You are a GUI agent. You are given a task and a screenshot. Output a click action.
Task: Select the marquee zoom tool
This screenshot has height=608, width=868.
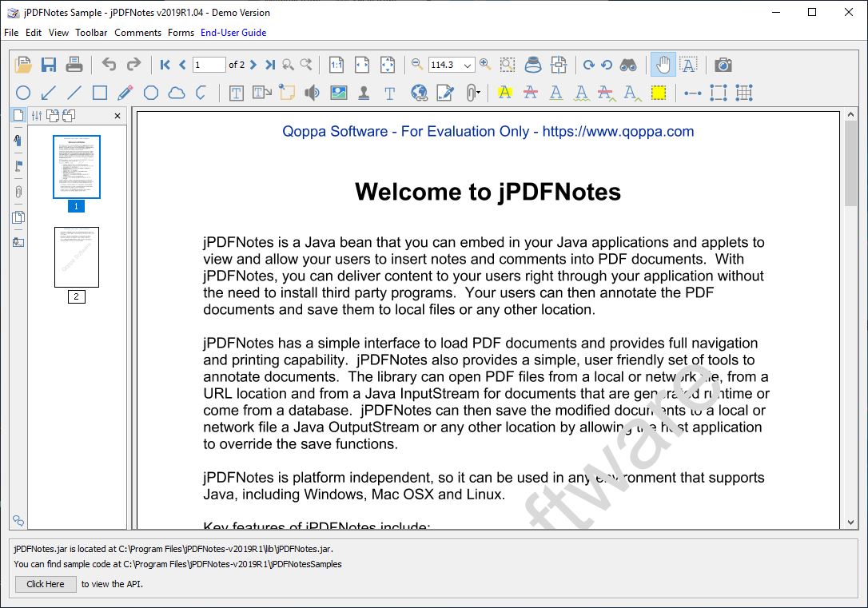507,65
